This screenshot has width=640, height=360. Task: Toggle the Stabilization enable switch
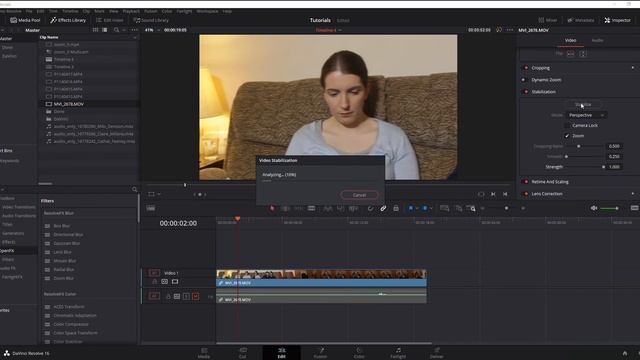(526, 92)
